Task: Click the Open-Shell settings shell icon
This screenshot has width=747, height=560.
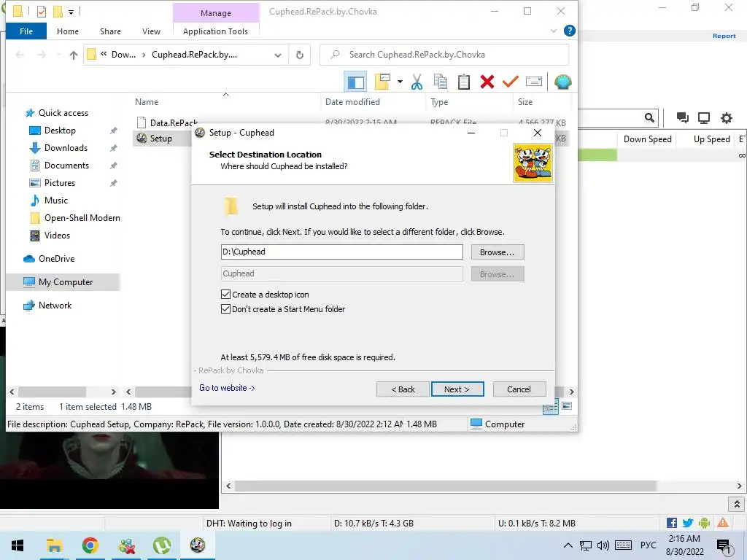Action: point(562,82)
